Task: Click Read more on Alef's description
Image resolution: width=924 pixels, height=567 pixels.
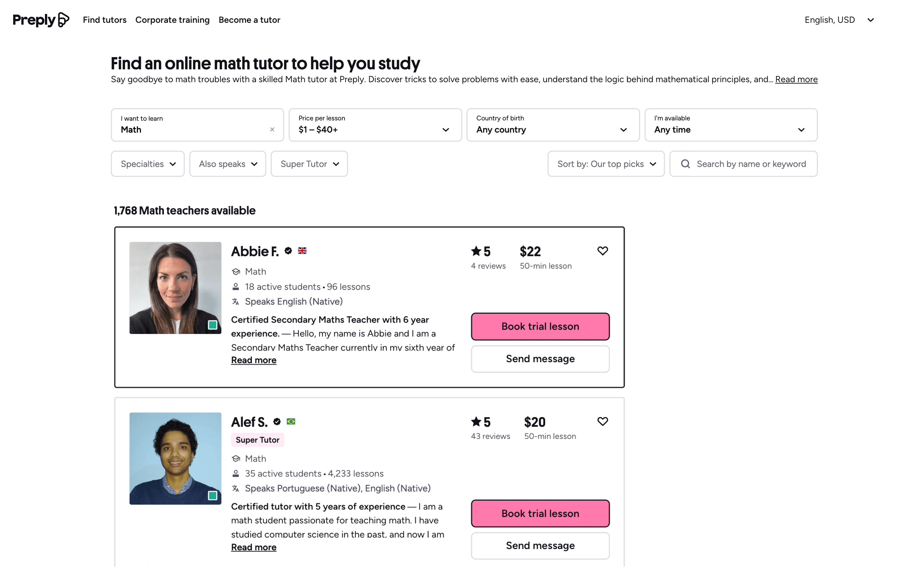Action: 253,547
